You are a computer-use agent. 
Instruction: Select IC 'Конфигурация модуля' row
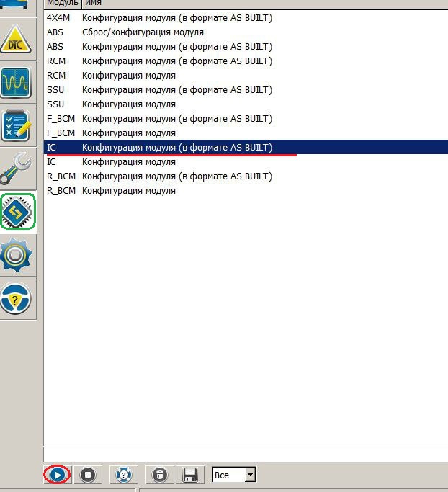(x=246, y=162)
